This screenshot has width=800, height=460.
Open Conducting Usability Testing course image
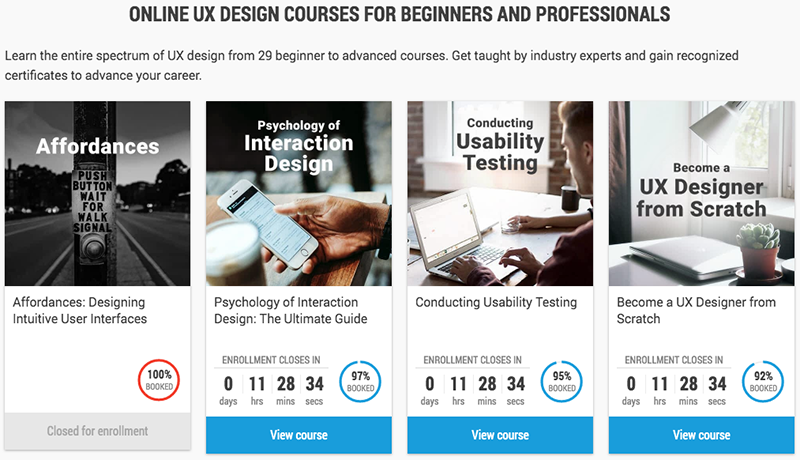[500, 193]
